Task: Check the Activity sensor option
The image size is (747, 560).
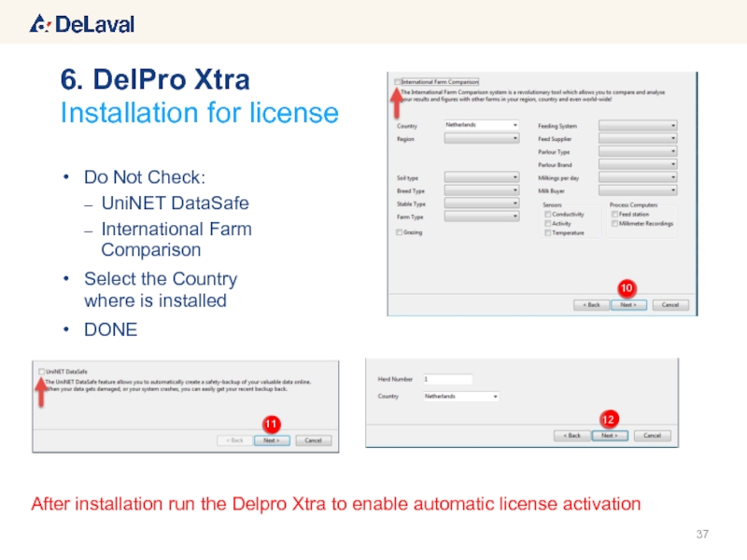Action: (x=548, y=223)
